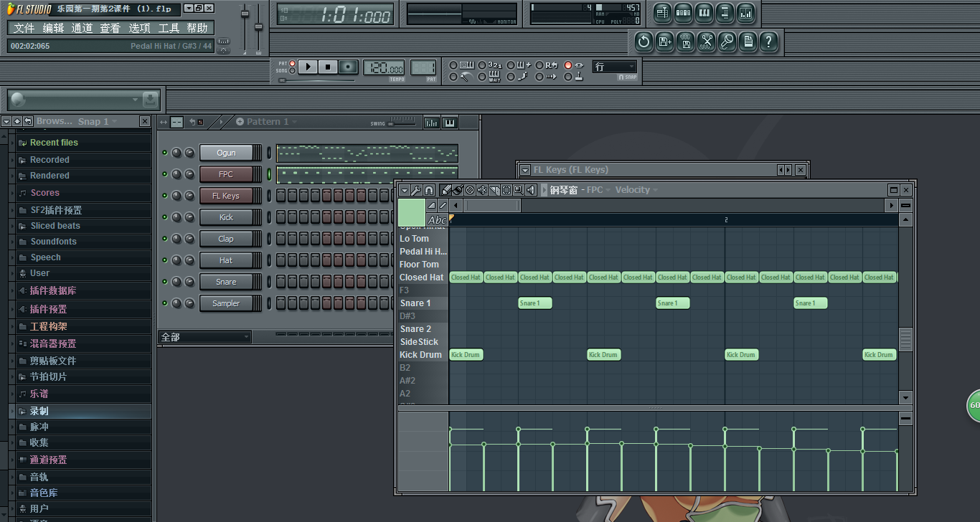Click the FL Keys channel button

click(226, 196)
